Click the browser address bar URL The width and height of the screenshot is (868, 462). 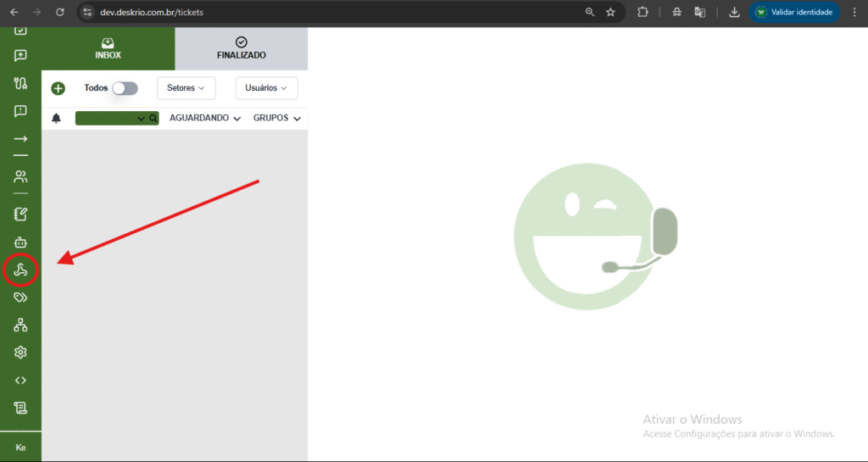152,12
